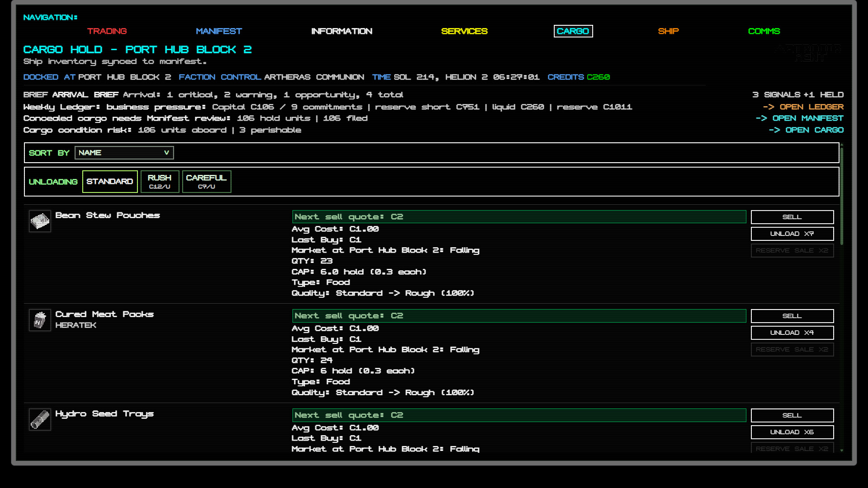Click Cured Meat Packs next sell quote bar
Screen dimensions: 868x488
tap(519, 316)
